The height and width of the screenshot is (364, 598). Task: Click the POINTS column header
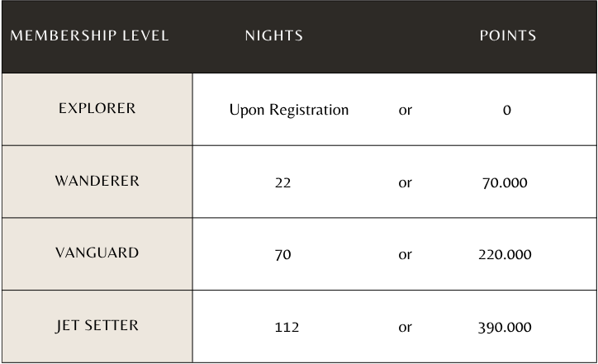pos(508,35)
